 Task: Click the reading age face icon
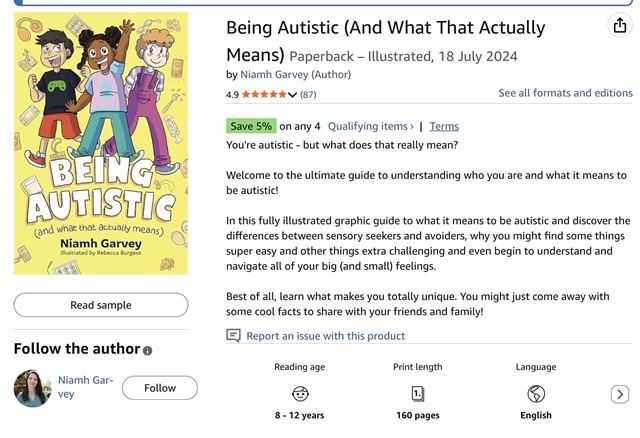pos(299,393)
